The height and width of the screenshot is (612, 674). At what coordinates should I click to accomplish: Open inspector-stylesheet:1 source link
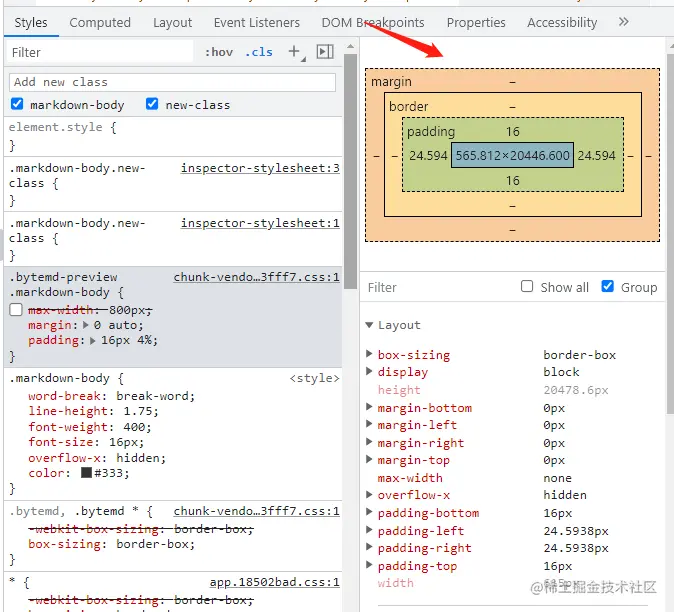260,223
